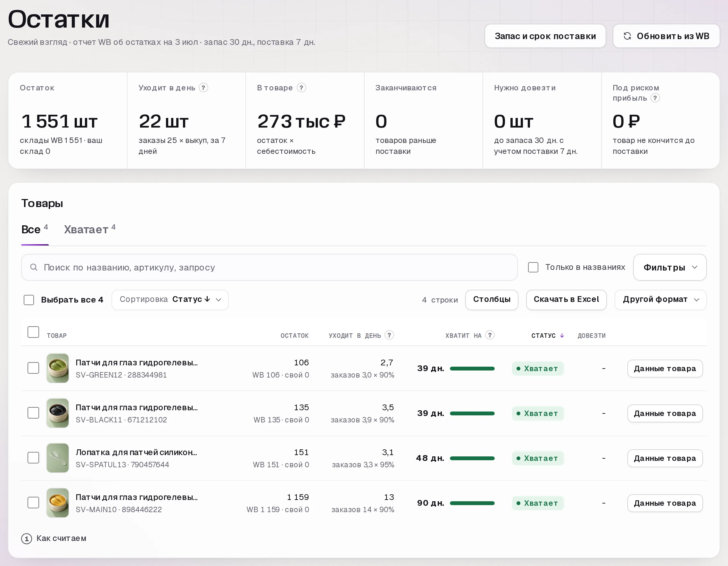Open Данные товара for SV-SPATUL13
728x566 pixels.
coord(665,458)
